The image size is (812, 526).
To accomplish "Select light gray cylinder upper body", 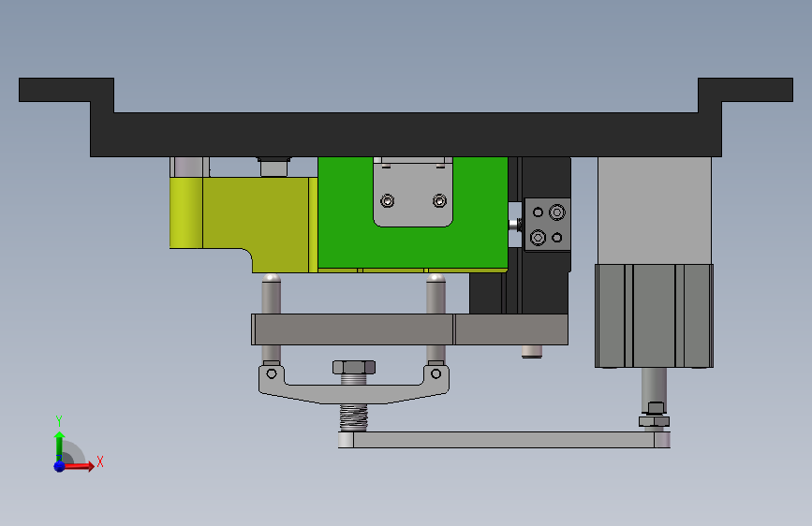I will 654,211.
